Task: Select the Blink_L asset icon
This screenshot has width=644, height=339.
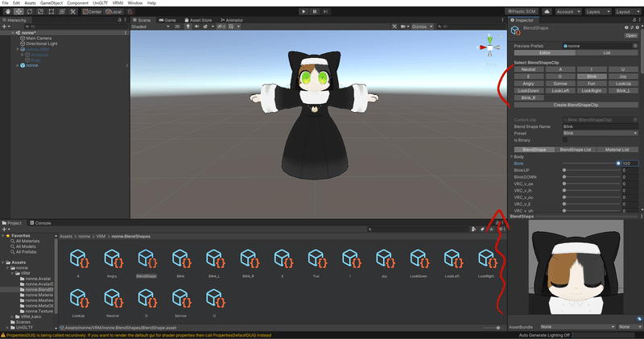Action: (x=214, y=258)
